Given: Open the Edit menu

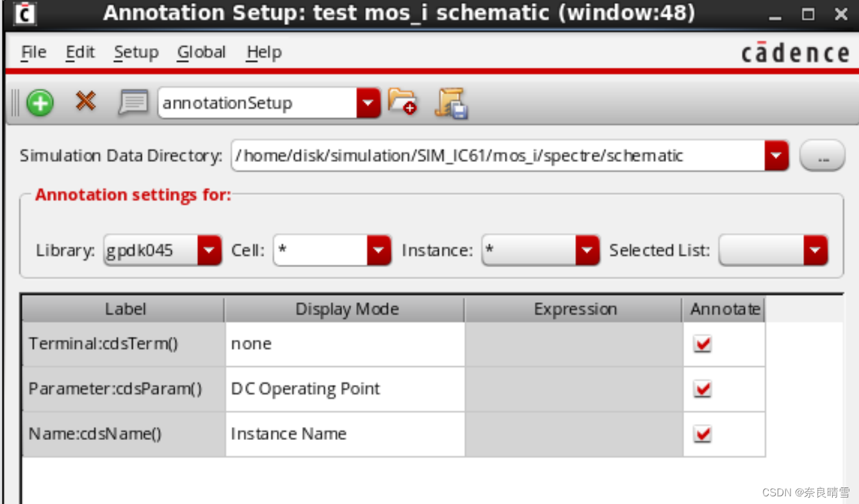Looking at the screenshot, I should tap(80, 53).
